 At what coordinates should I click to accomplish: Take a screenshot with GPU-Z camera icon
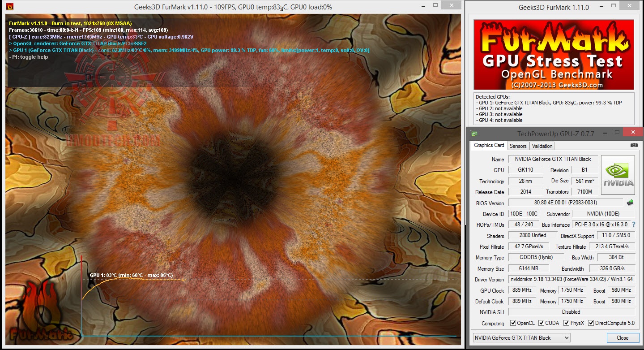pos(634,145)
